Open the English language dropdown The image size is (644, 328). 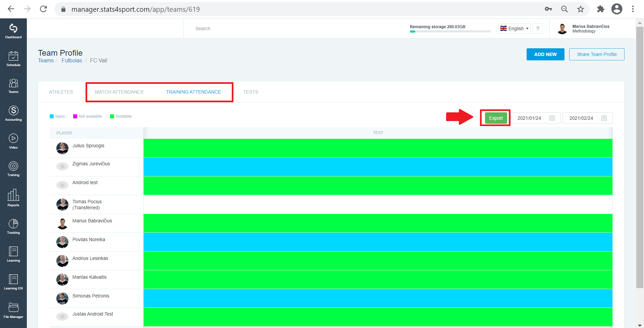click(515, 29)
